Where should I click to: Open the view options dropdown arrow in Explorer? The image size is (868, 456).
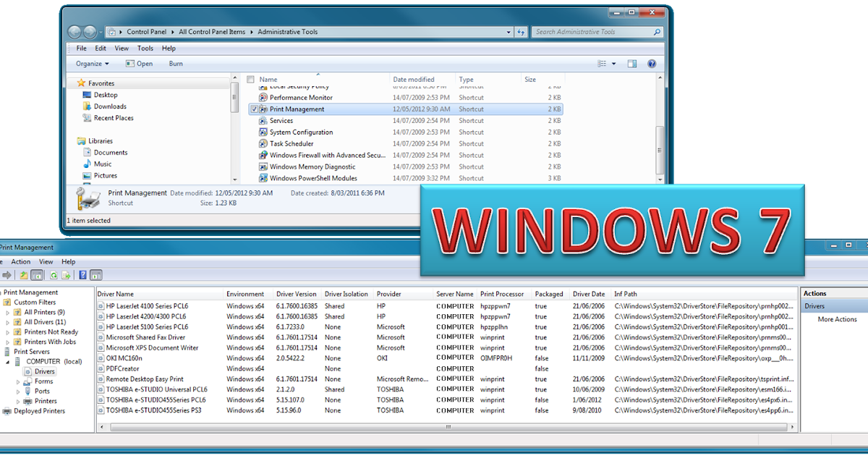pos(614,64)
